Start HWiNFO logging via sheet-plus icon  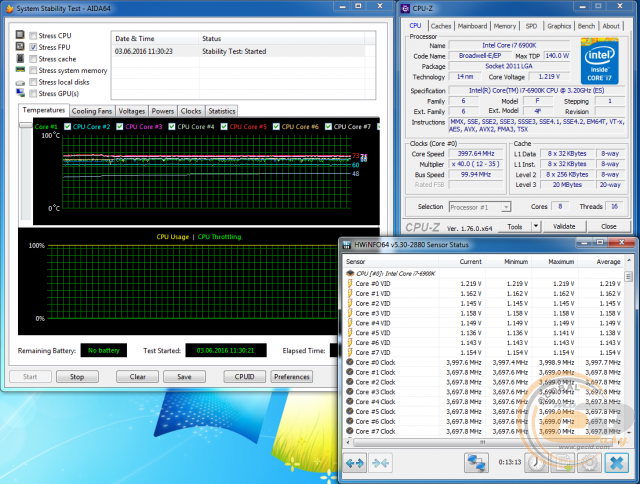[x=562, y=463]
